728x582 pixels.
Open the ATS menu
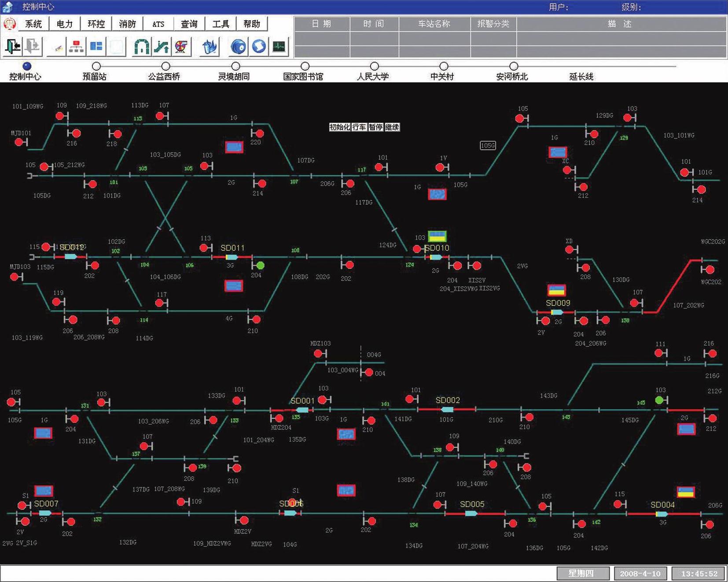[x=158, y=24]
